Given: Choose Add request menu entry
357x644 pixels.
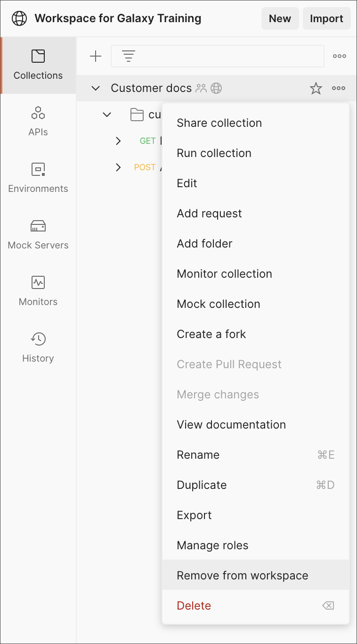Looking at the screenshot, I should tap(256, 214).
